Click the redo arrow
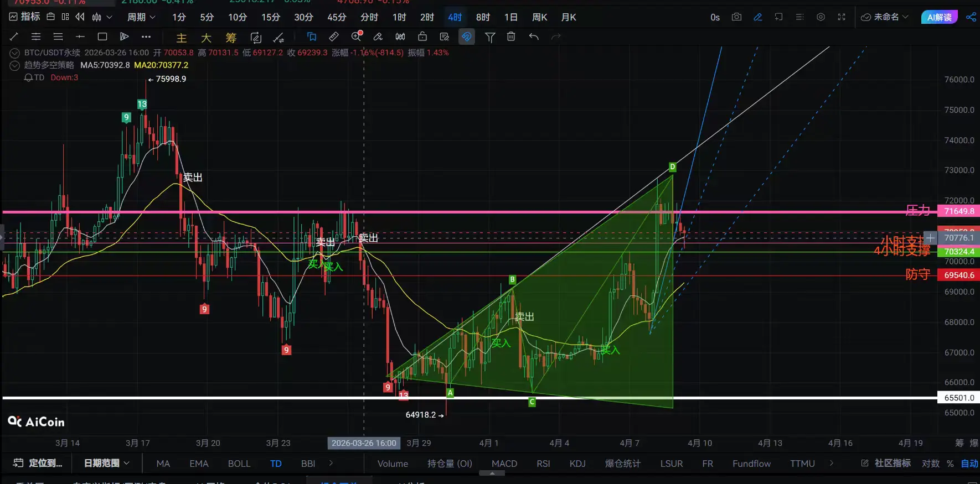This screenshot has height=484, width=980. tap(556, 37)
